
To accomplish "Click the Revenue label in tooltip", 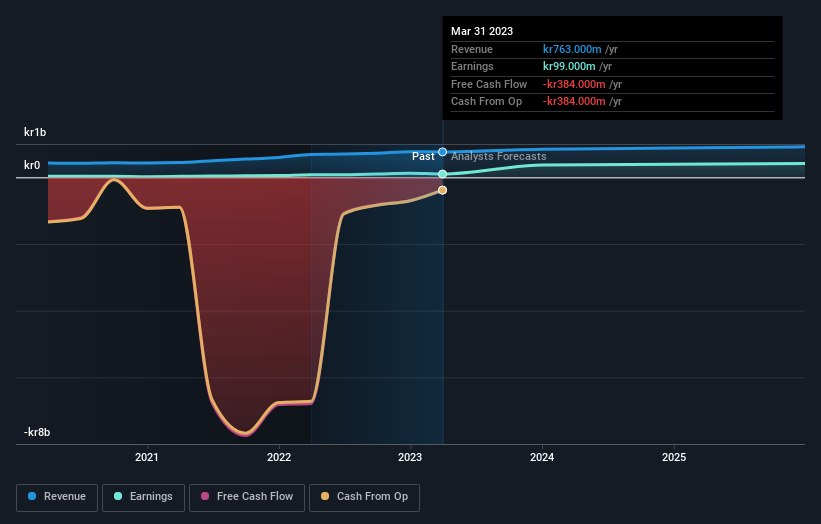I will [472, 49].
